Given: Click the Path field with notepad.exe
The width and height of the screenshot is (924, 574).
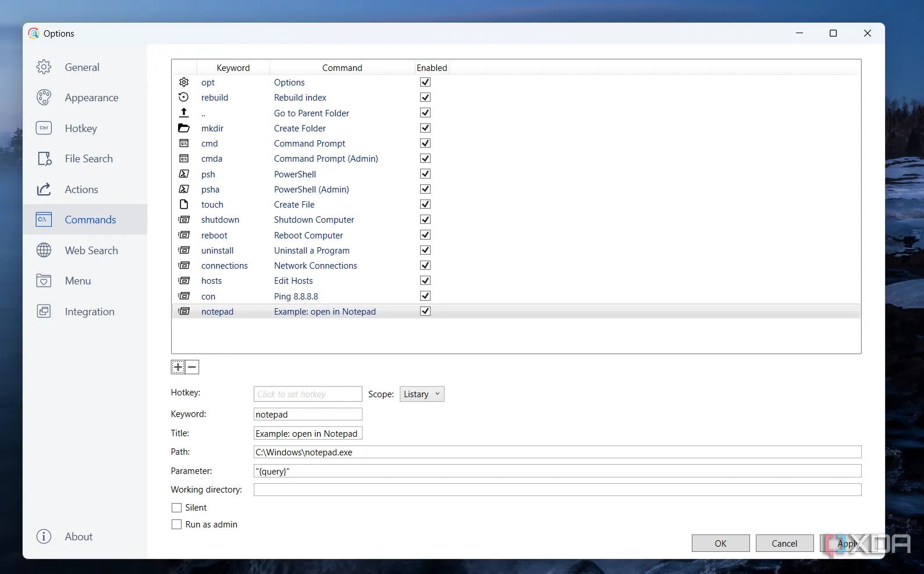Looking at the screenshot, I should 557,452.
